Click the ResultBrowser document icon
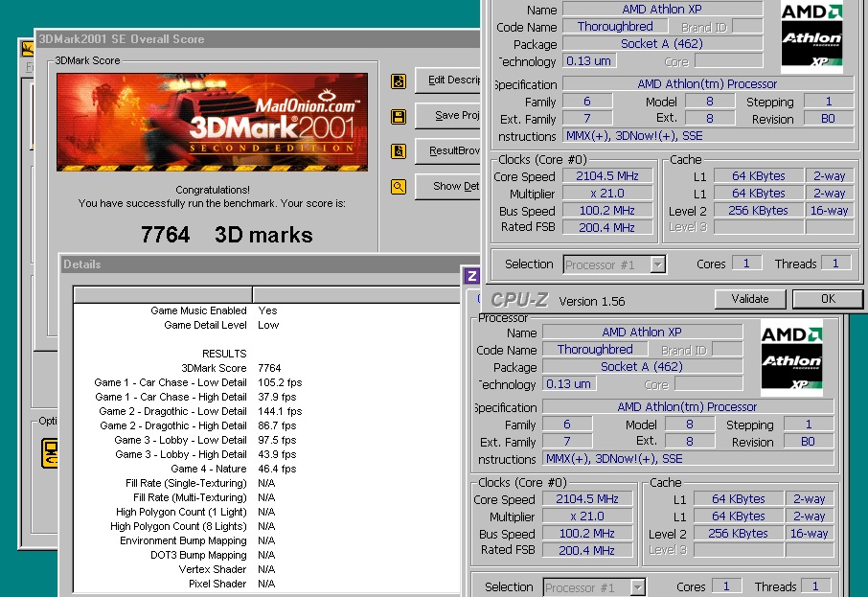The width and height of the screenshot is (868, 597). pyautogui.click(x=399, y=151)
